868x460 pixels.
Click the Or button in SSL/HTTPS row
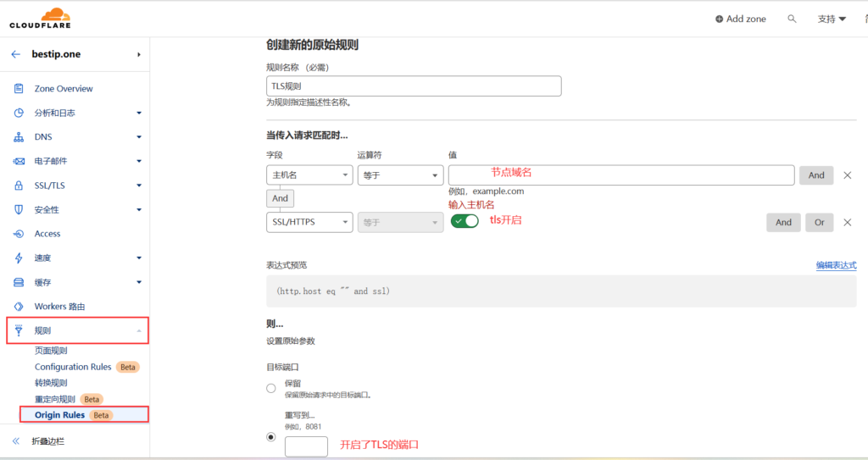pyautogui.click(x=819, y=222)
